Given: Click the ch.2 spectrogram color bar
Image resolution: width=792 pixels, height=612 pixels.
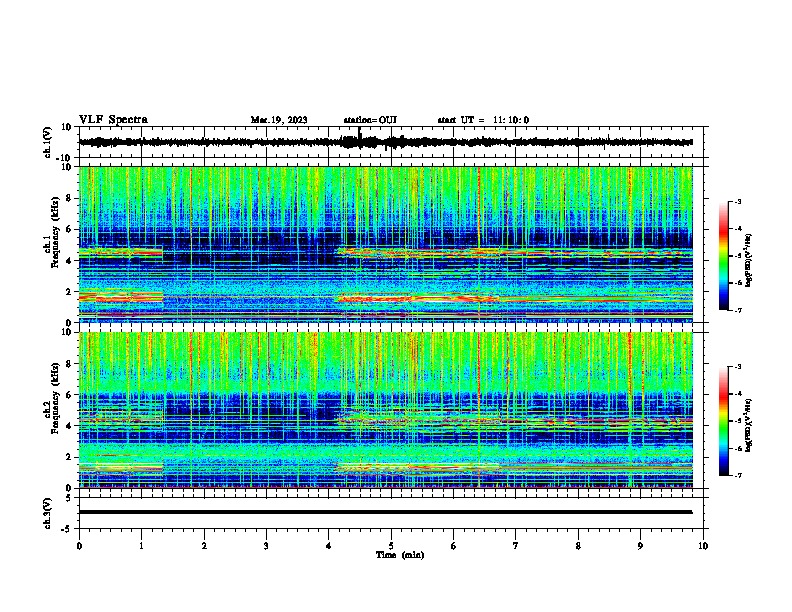Looking at the screenshot, I should coord(723,421).
